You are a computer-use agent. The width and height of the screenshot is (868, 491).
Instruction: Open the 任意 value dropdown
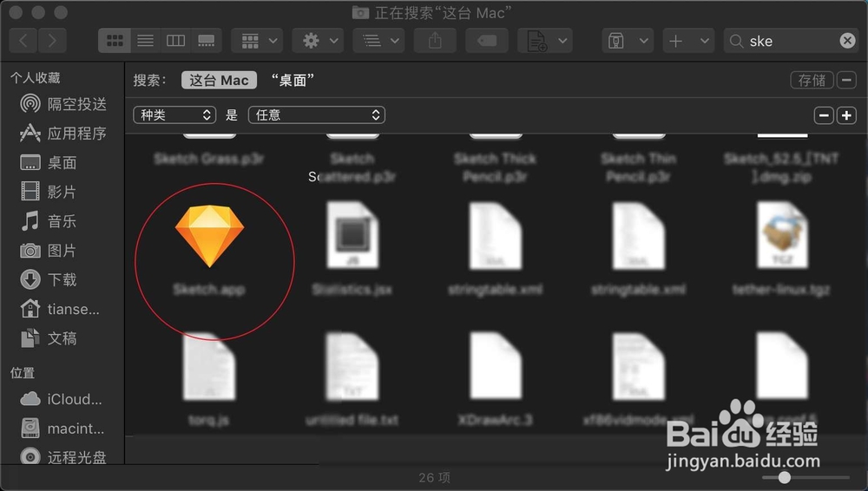tap(317, 115)
